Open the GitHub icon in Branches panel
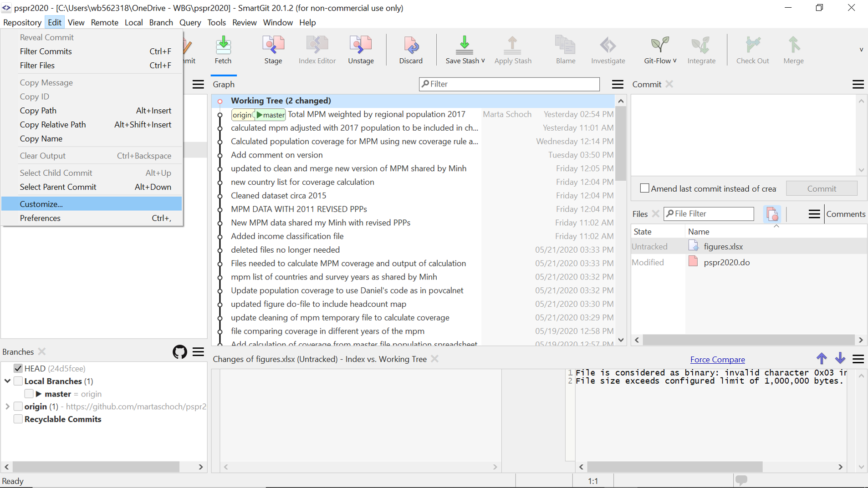The height and width of the screenshot is (488, 868). coord(180,352)
